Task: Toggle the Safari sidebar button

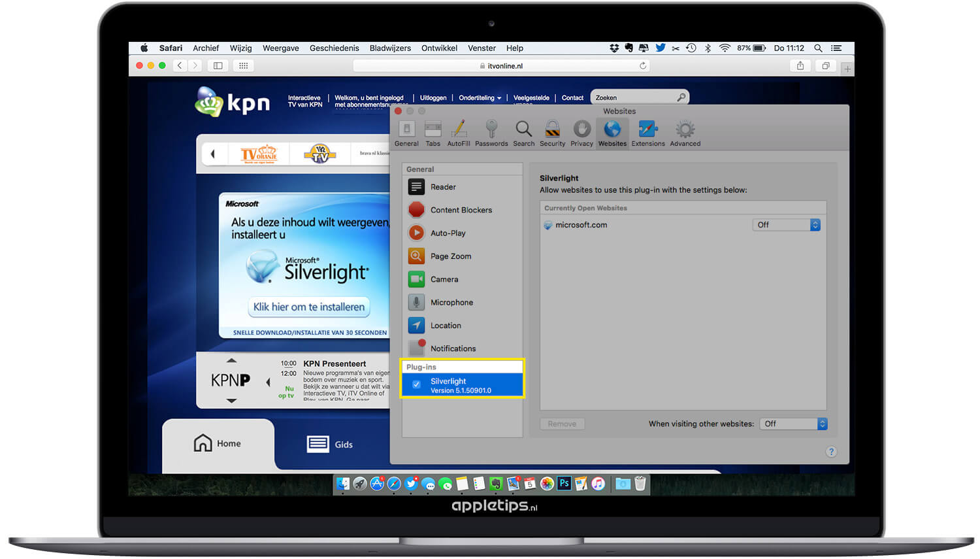Action: point(218,65)
